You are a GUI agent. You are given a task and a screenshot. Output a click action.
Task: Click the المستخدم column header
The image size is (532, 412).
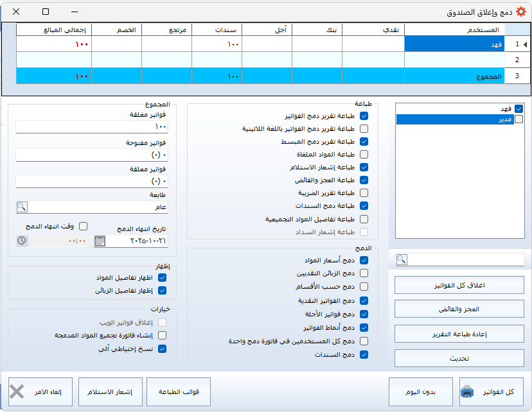(454, 30)
